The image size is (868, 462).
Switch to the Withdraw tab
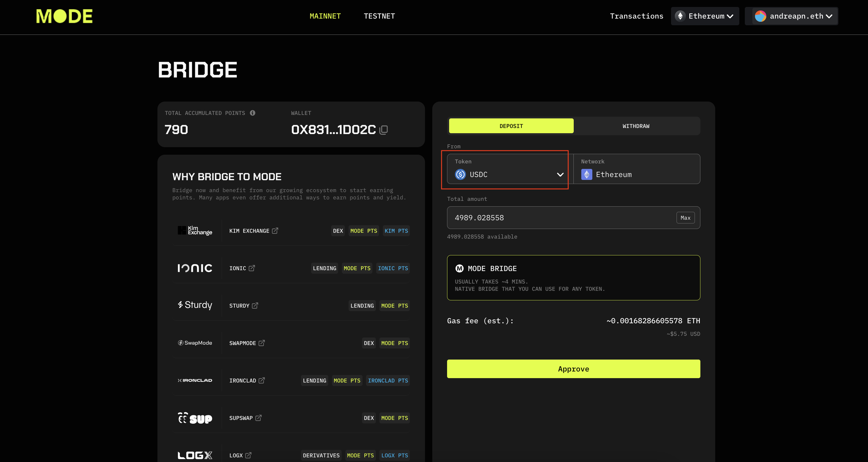pyautogui.click(x=636, y=126)
